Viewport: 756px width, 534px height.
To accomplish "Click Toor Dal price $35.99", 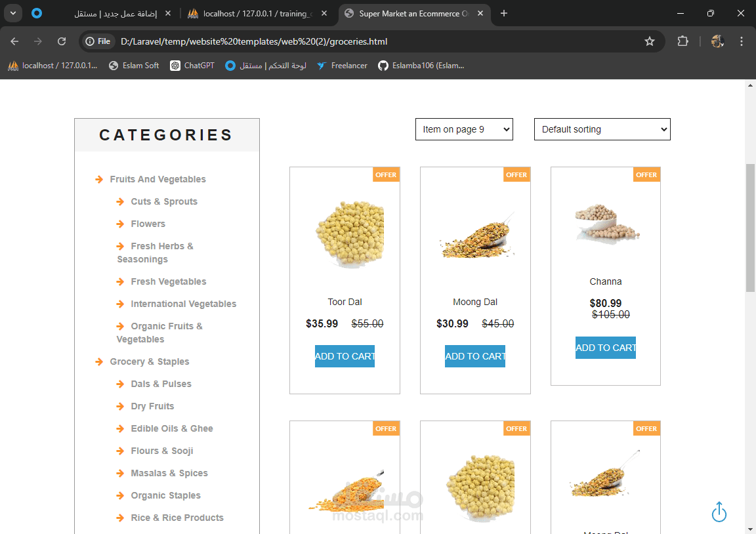I will 322,323.
